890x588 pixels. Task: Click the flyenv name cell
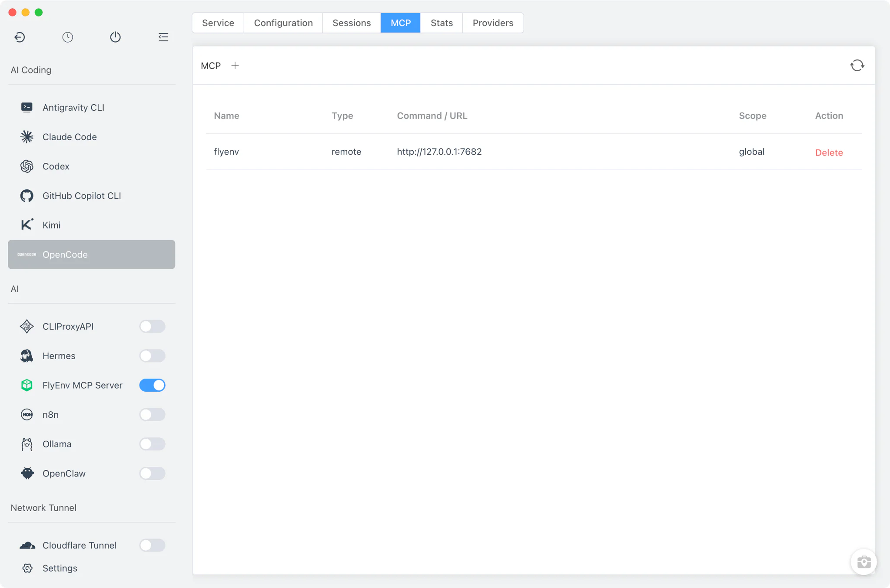[226, 152]
